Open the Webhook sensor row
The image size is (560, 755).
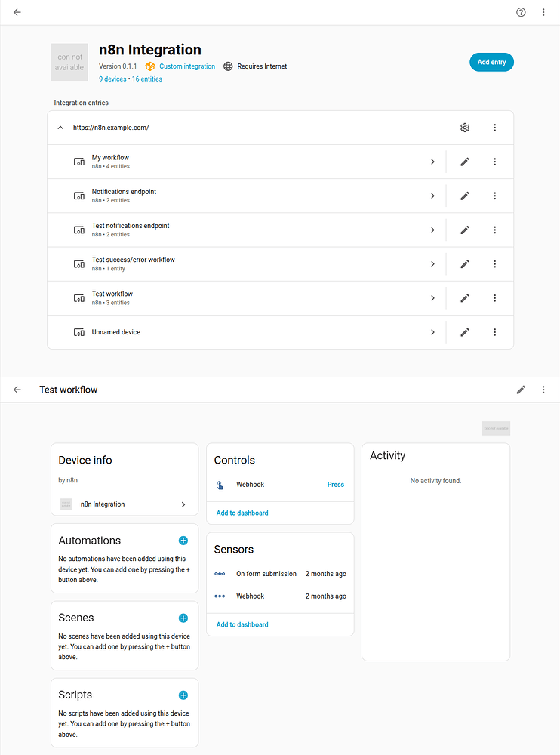point(280,596)
